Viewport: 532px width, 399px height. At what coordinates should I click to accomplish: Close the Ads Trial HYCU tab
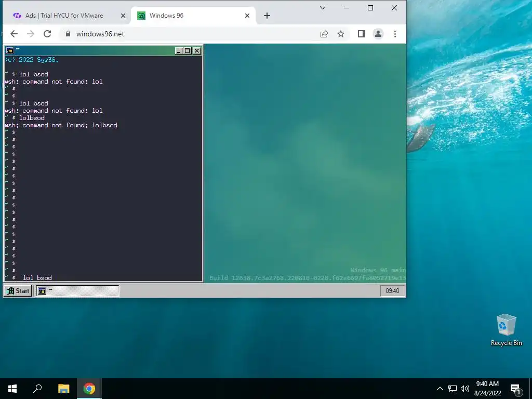point(123,16)
